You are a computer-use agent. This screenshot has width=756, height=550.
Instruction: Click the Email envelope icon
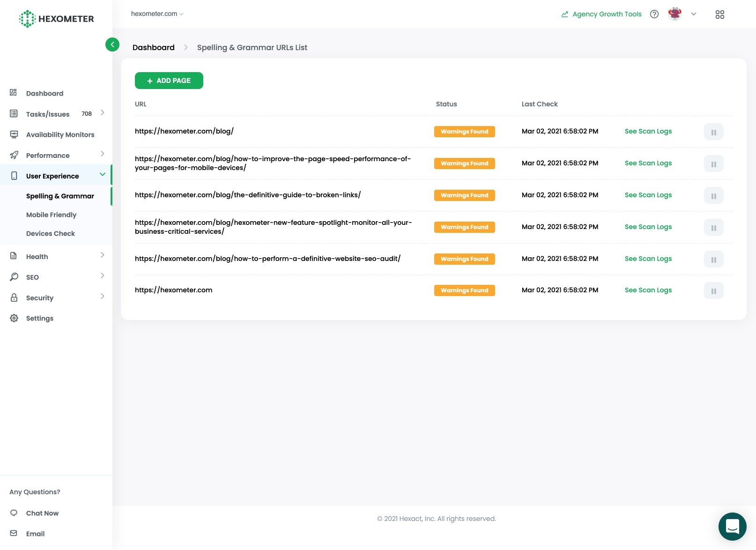point(14,533)
